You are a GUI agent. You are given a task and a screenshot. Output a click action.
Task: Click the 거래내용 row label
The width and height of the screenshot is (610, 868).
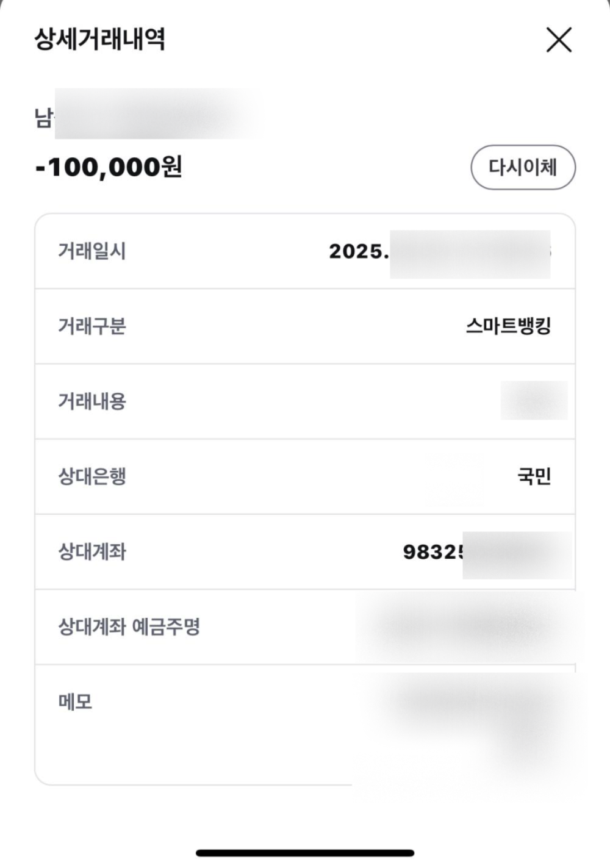coord(91,401)
